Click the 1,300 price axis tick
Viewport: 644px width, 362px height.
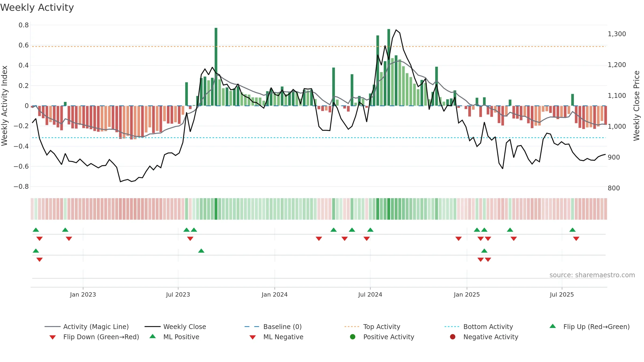[x=617, y=34]
